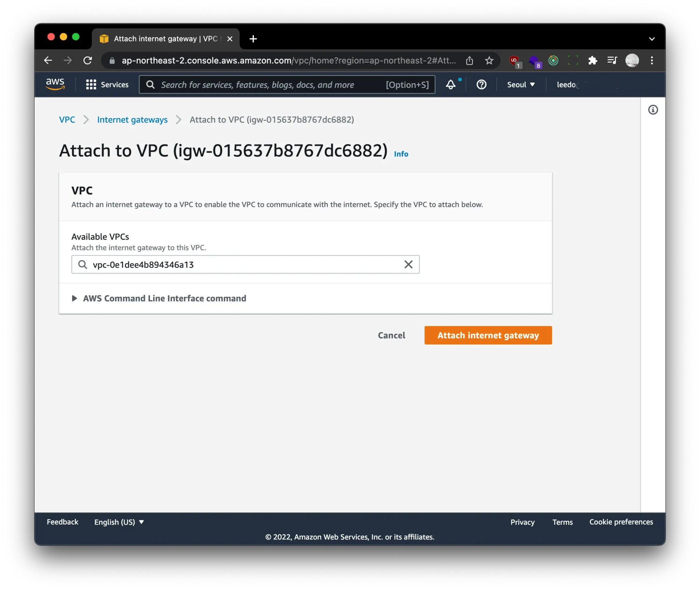This screenshot has height=591, width=700.
Task: Open the Seoul region dropdown
Action: point(521,84)
